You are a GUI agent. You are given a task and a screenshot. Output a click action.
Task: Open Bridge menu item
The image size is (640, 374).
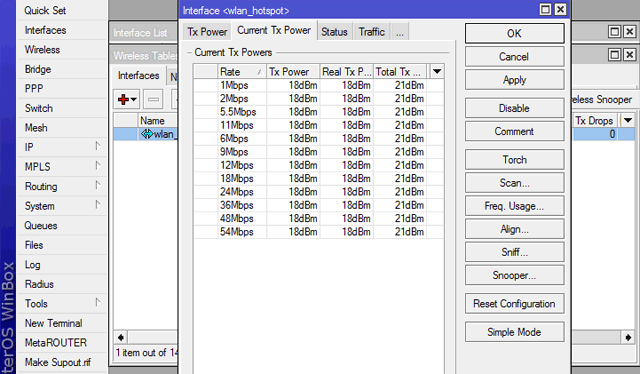pyautogui.click(x=62, y=69)
